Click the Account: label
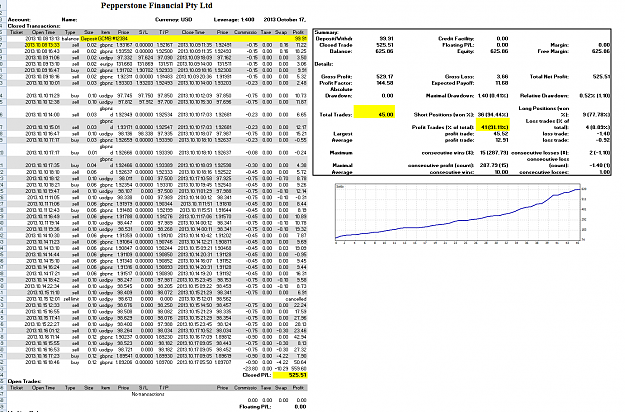The height and width of the screenshot is (412, 625). [19, 20]
